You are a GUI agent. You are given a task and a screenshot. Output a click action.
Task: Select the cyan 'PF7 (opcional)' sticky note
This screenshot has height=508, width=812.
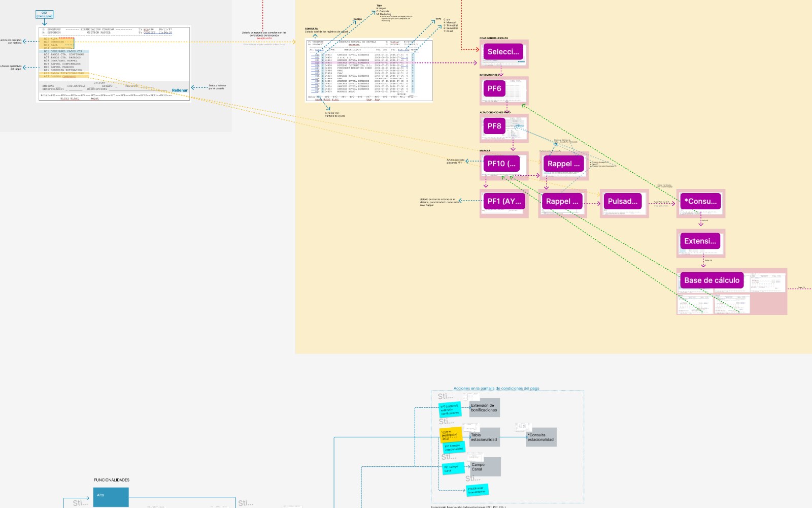pyautogui.click(x=450, y=409)
